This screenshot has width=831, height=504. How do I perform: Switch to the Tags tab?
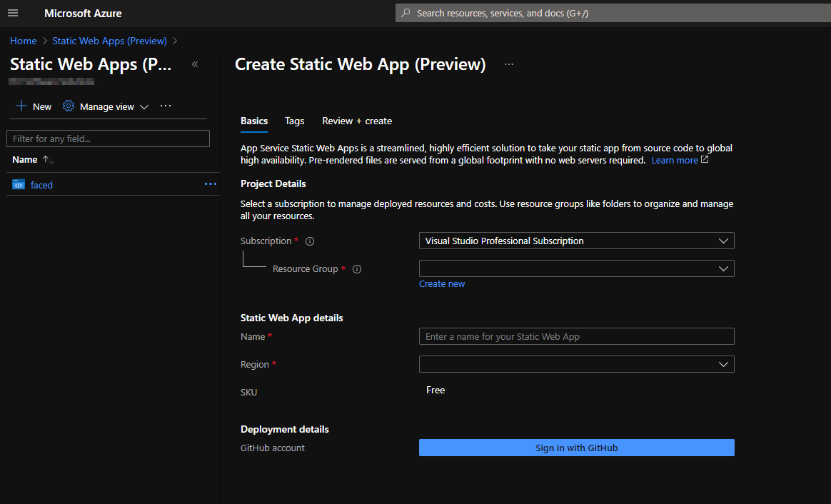pos(294,121)
